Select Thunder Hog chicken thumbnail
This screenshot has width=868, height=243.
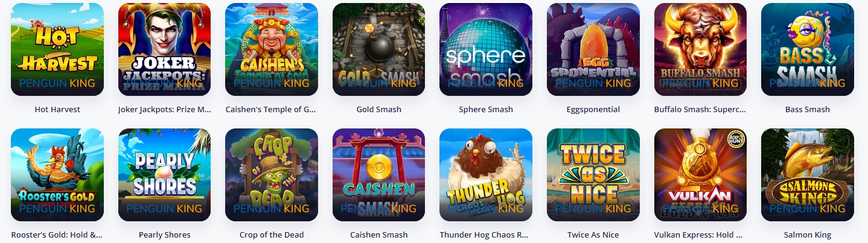pyautogui.click(x=486, y=175)
